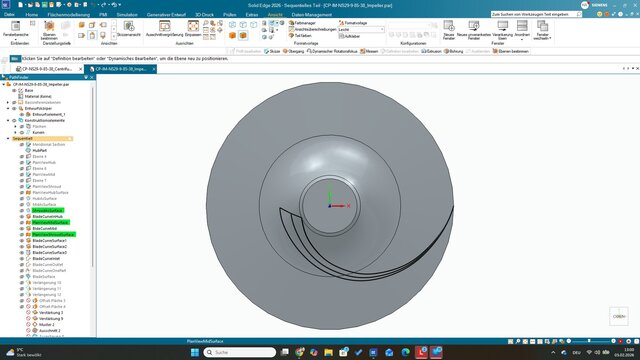Open the Farbmanager tool
The height and width of the screenshot is (360, 640).
tap(302, 23)
